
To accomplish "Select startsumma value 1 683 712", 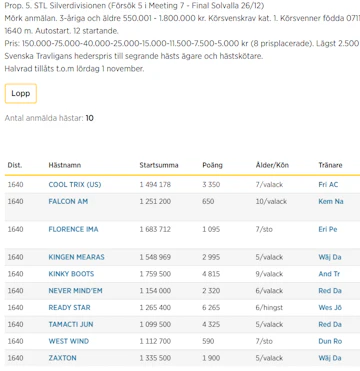I will point(155,229).
